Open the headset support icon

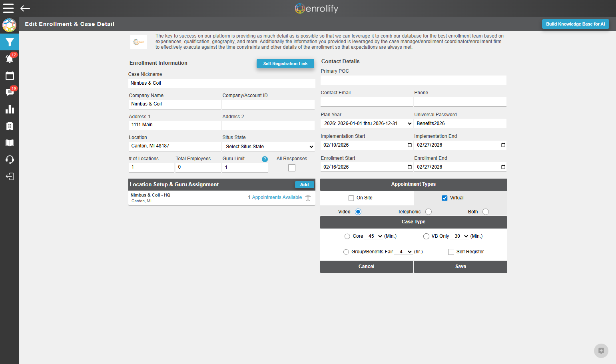[x=10, y=159]
